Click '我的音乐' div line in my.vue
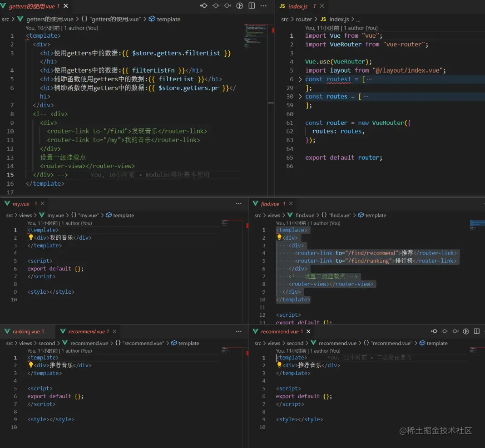The image size is (485, 448). point(63,237)
